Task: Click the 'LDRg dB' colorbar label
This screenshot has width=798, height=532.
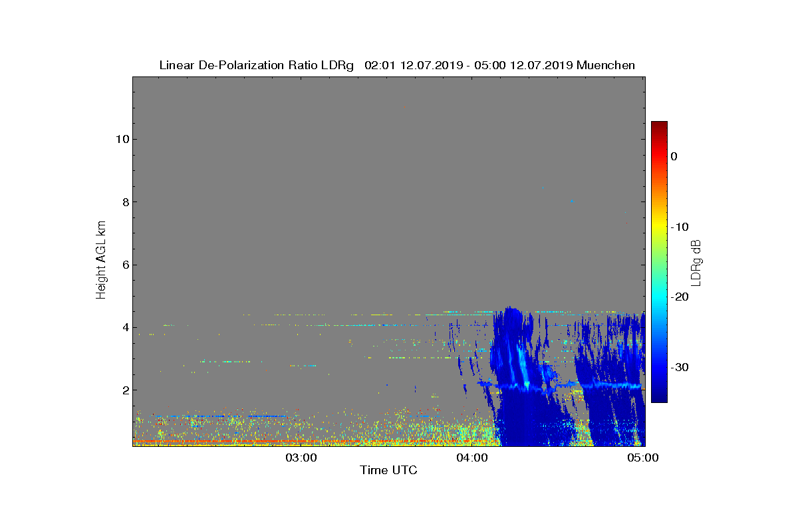Action: [696, 262]
